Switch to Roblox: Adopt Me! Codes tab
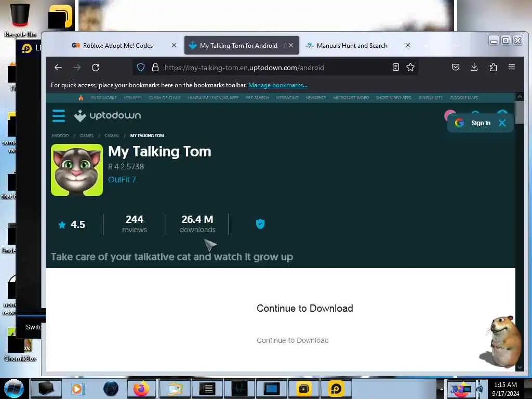Screen dimensions: 532x399 pyautogui.click(x=118, y=46)
